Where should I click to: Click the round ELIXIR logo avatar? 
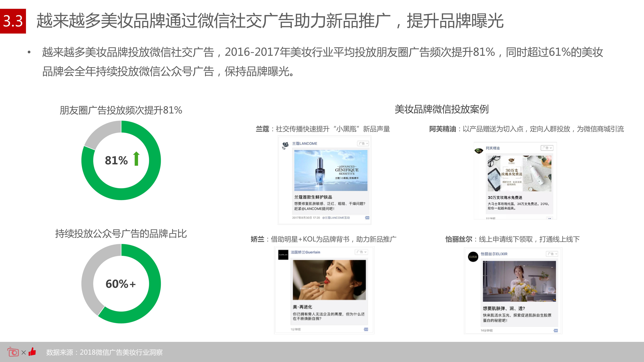[x=473, y=257]
